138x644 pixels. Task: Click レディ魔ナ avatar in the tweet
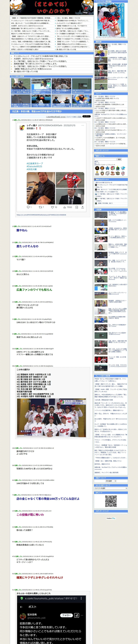coord(22,128)
